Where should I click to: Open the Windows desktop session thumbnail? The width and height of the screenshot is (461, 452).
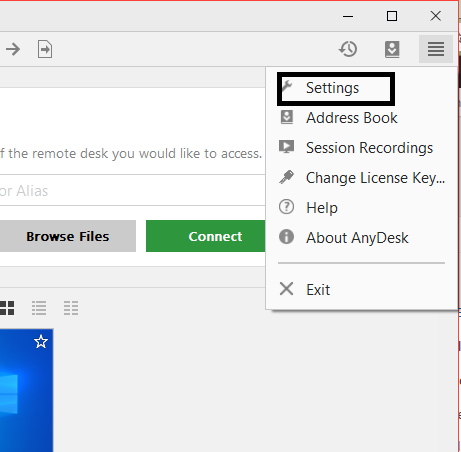coord(26,390)
